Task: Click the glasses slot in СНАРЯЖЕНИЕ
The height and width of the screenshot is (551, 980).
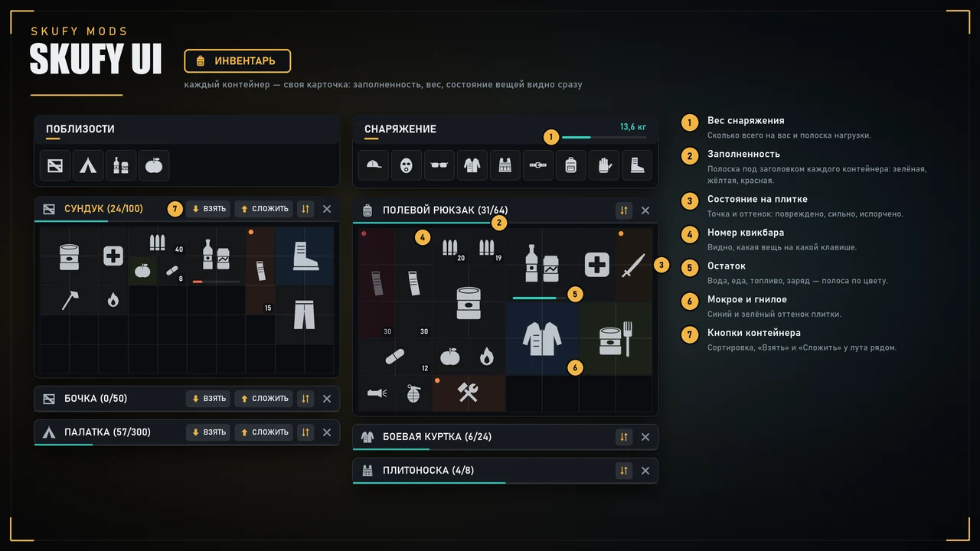Action: pyautogui.click(x=439, y=165)
